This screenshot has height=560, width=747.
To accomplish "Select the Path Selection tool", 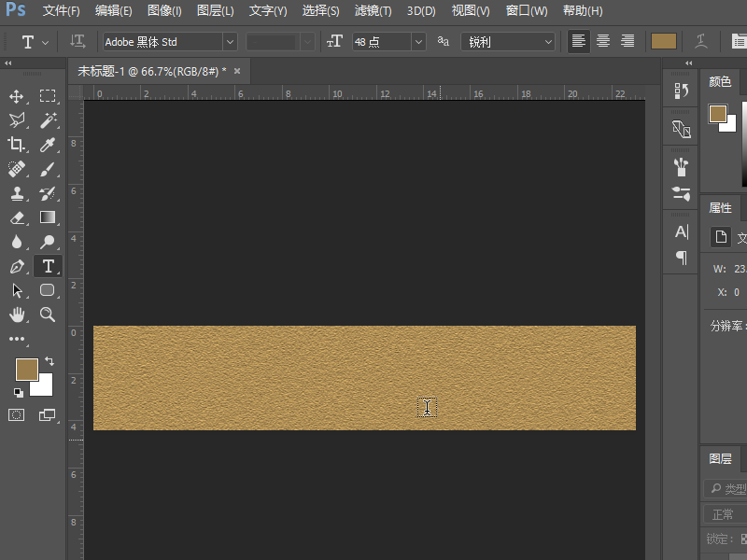I will pos(17,290).
